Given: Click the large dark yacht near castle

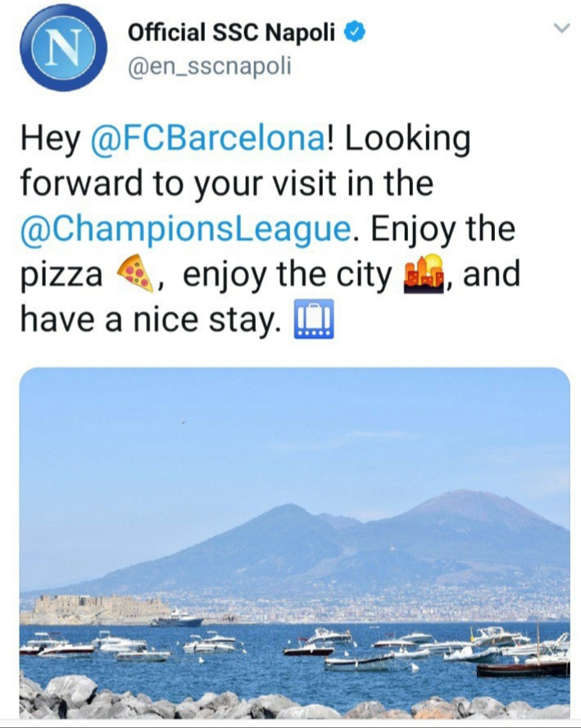Looking at the screenshot, I should [x=178, y=620].
